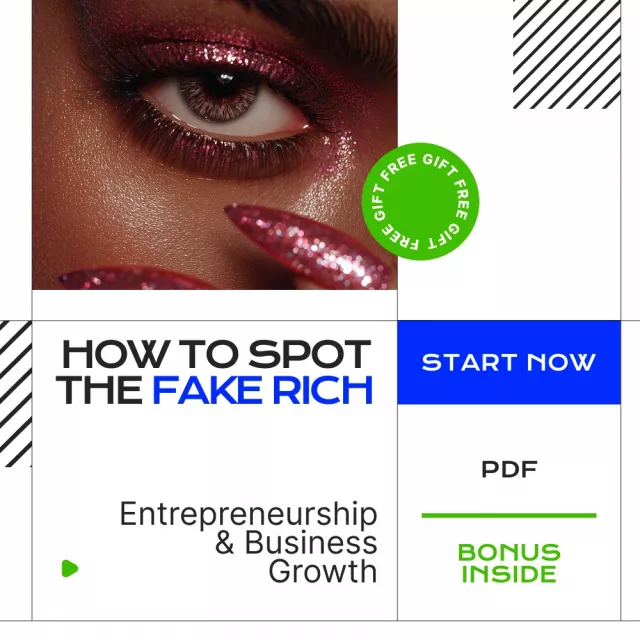Viewport: 640px width, 640px height.
Task: Click the blue FAKE RICH text
Action: click(x=262, y=390)
